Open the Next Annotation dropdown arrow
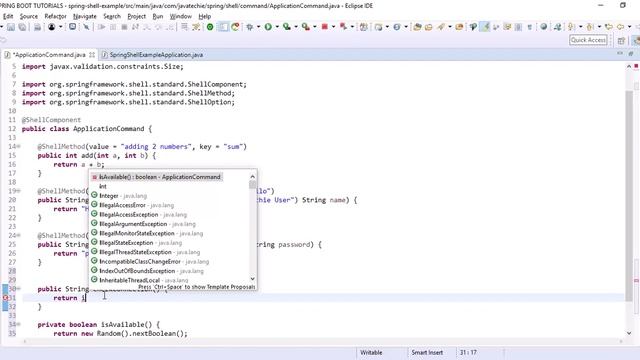The width and height of the screenshot is (640, 360). [580, 27]
